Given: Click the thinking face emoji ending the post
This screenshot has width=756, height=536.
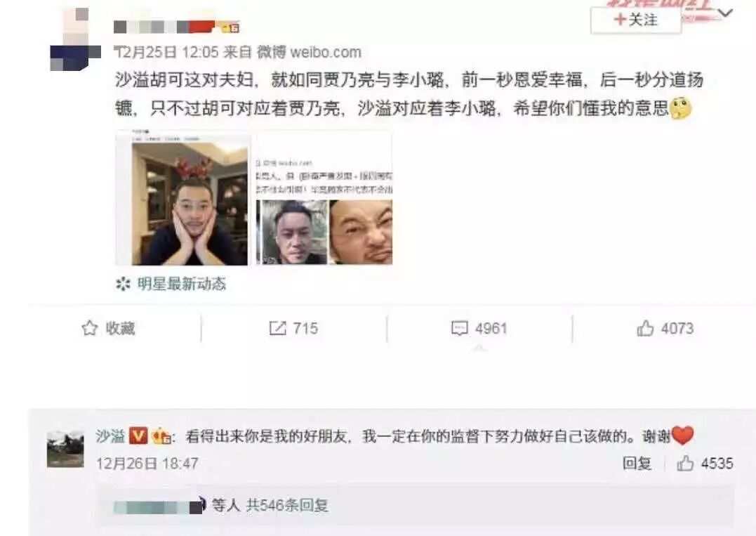Looking at the screenshot, I should click(x=681, y=109).
